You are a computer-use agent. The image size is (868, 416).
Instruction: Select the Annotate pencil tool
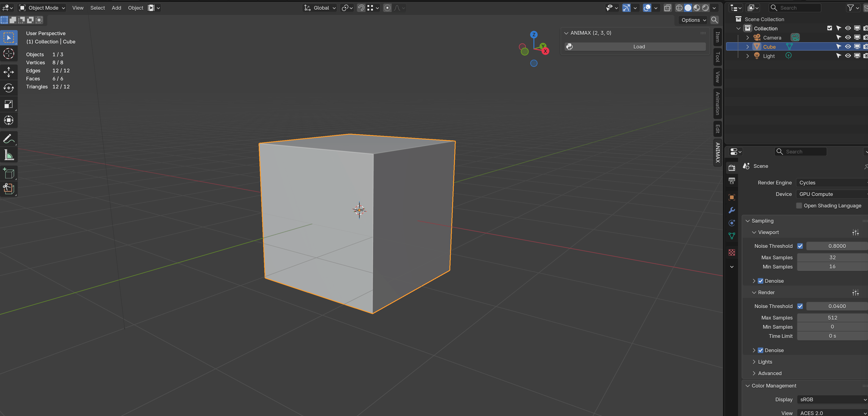pos(9,139)
